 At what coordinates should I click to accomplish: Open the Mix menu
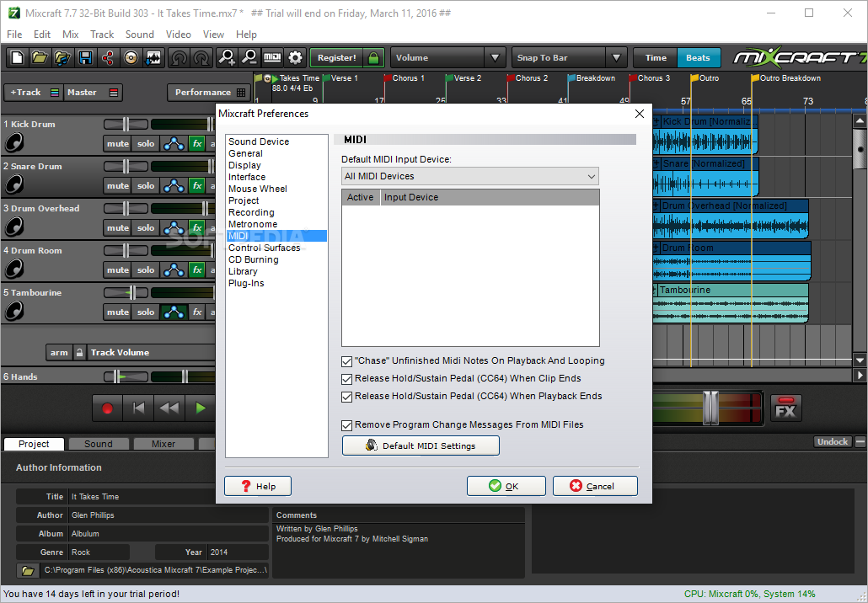(x=70, y=35)
